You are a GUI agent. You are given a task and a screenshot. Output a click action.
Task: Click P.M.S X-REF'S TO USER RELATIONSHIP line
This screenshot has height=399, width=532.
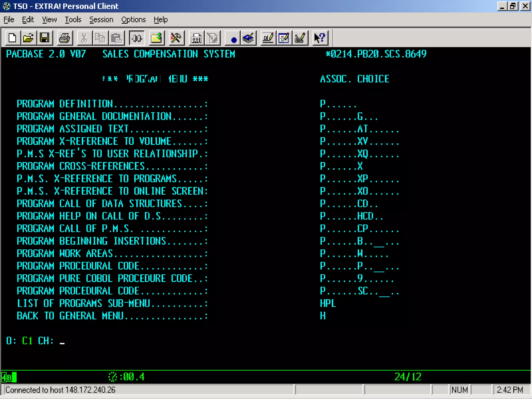click(x=112, y=154)
